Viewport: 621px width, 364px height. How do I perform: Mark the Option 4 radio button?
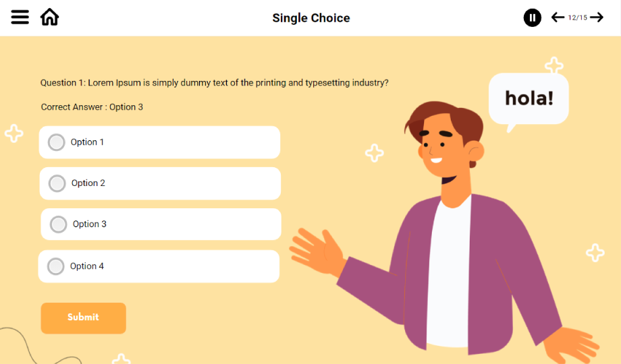click(56, 266)
